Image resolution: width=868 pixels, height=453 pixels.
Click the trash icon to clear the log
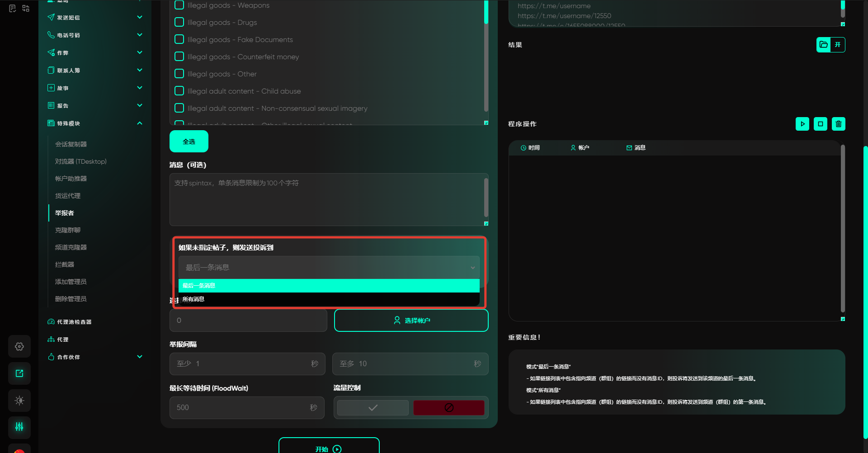click(838, 124)
